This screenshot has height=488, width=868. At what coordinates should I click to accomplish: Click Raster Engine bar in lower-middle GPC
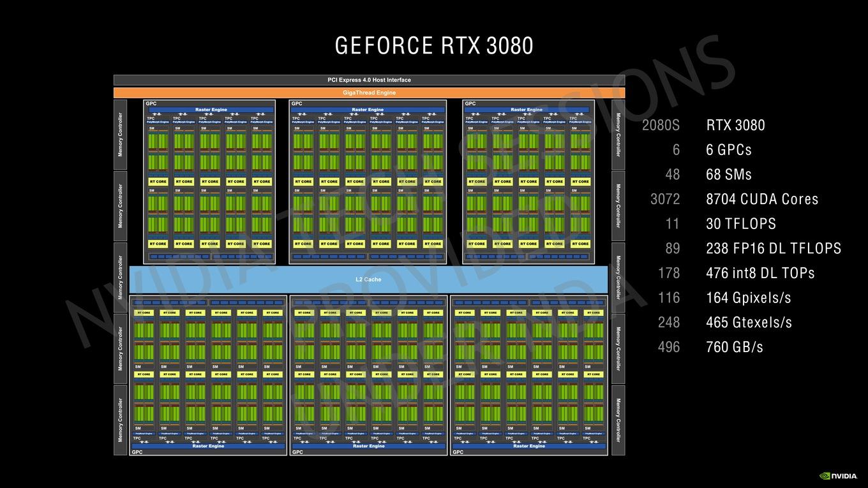click(x=368, y=446)
